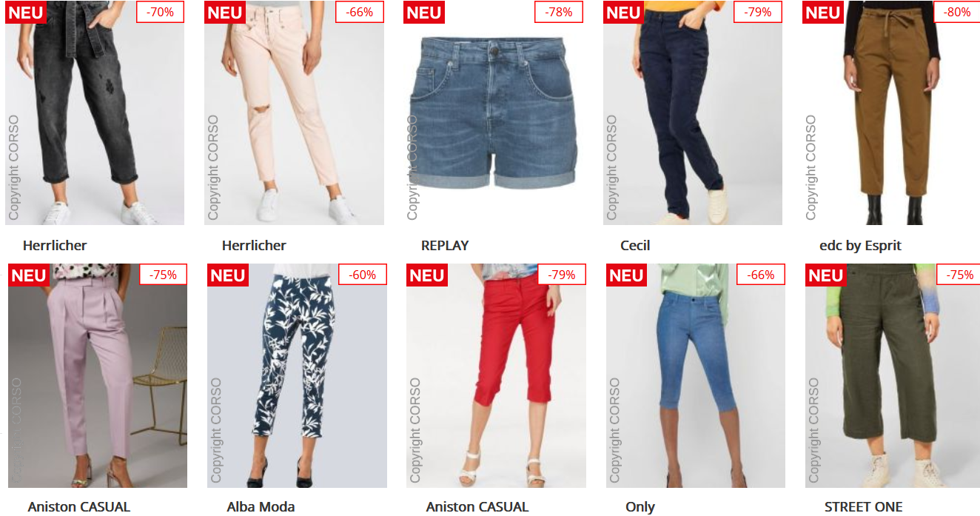This screenshot has height=516, width=980.
Task: Click the edc by Esprit label
Action: [860, 246]
